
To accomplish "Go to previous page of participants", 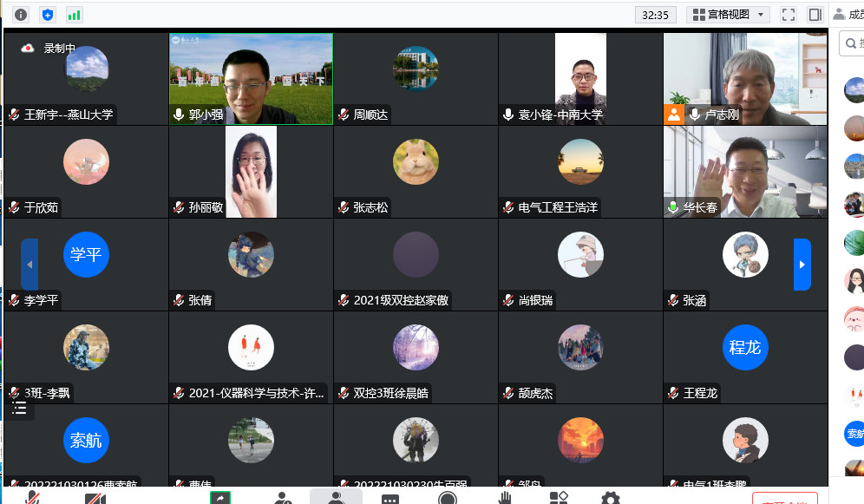I will [x=29, y=265].
